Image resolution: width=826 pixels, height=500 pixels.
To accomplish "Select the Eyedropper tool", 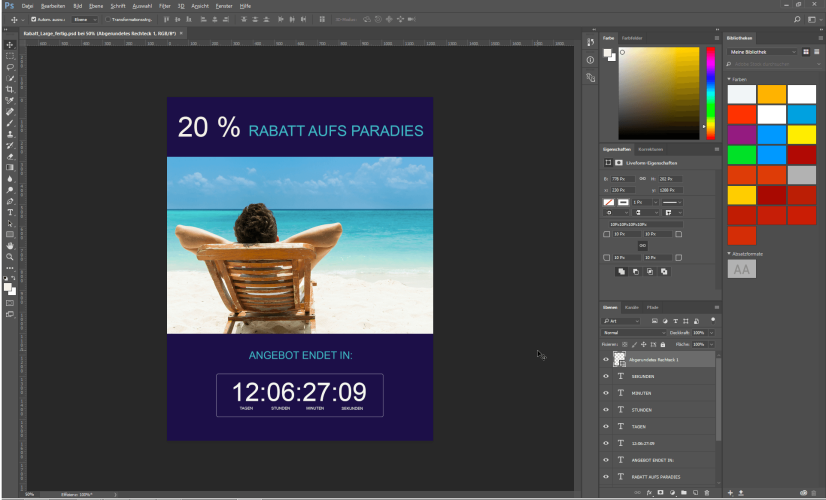I will (x=10, y=100).
